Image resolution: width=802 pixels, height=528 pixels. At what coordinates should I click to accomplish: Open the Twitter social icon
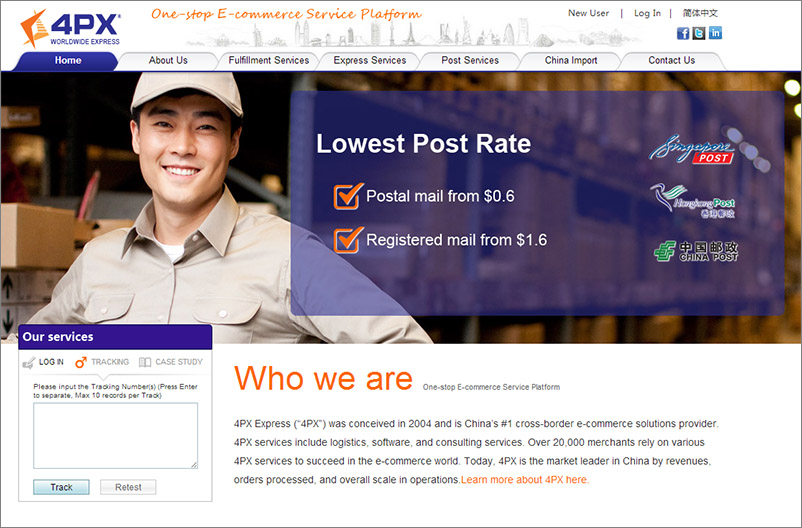(x=699, y=33)
